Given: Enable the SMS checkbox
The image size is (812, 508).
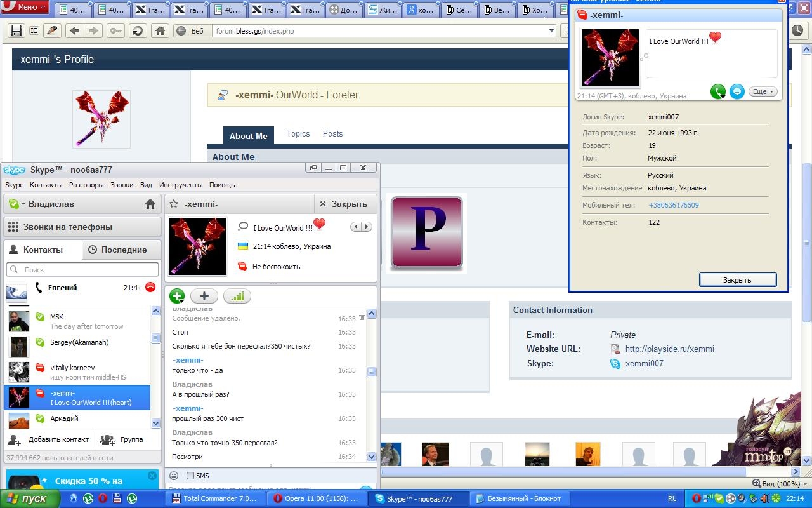Looking at the screenshot, I should [x=190, y=476].
